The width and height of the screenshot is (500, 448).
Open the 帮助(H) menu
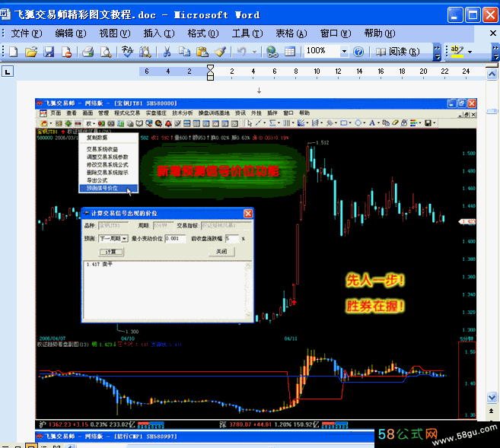click(x=380, y=33)
